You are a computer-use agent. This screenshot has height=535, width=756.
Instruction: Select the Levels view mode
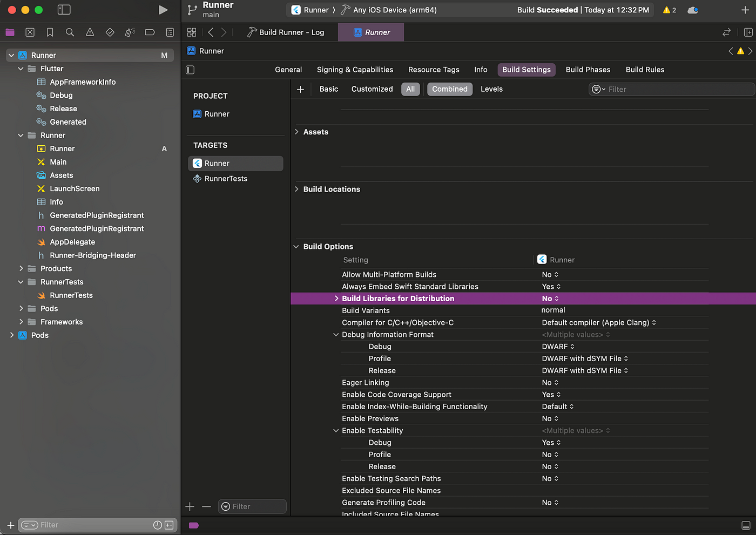491,89
